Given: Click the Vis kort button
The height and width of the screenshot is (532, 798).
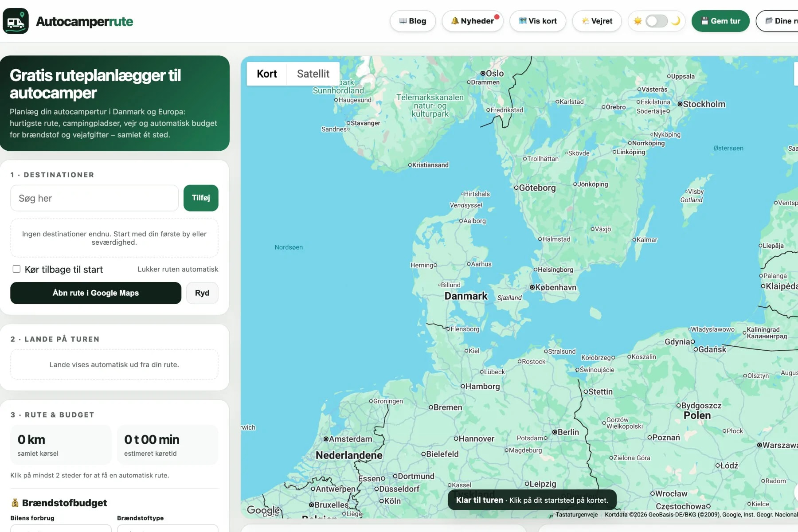Looking at the screenshot, I should (x=538, y=21).
